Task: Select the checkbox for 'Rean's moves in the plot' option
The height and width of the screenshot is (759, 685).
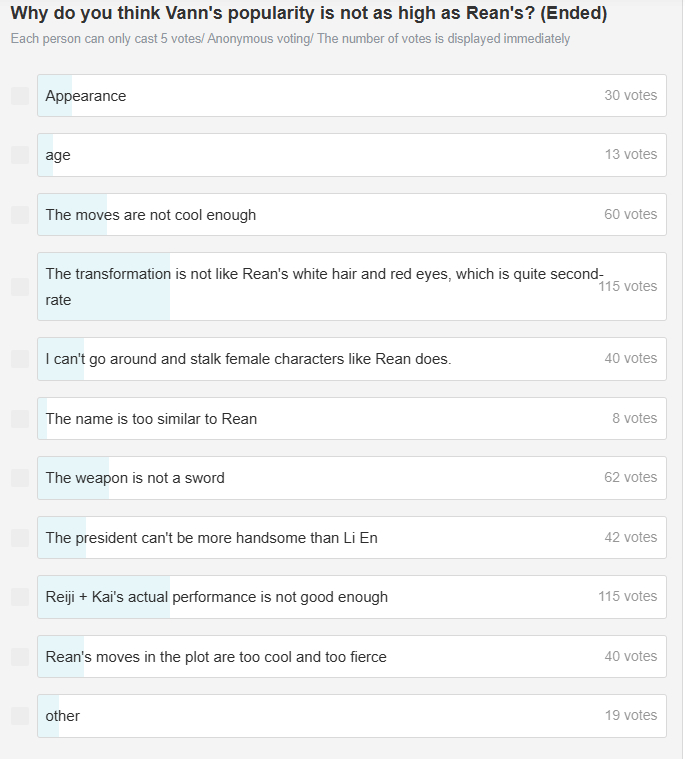Action: (x=20, y=657)
